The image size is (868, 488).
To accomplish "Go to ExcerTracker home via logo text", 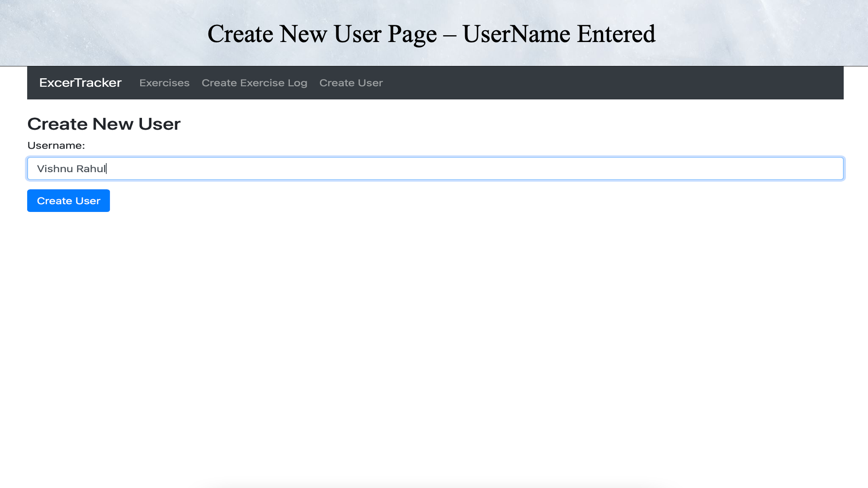I will [x=80, y=83].
